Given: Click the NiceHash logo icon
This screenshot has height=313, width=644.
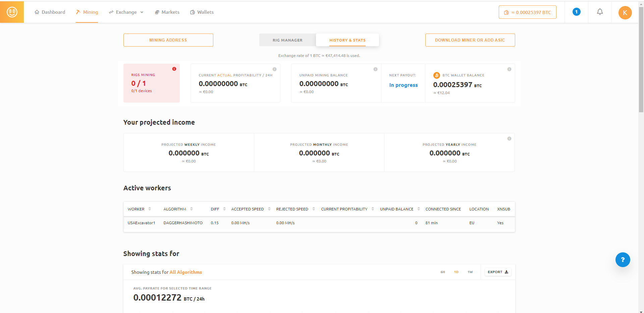Looking at the screenshot, I should 11,12.
